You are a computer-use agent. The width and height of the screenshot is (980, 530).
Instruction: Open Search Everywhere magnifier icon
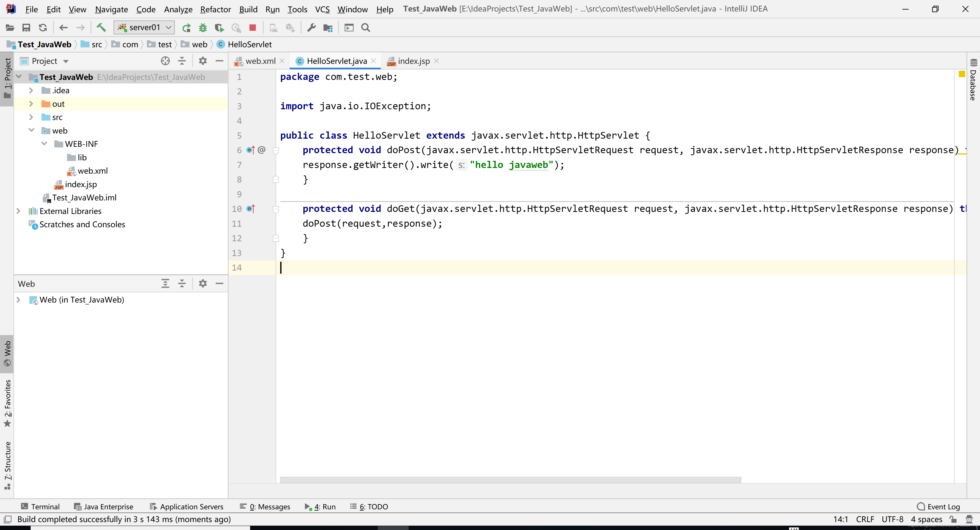(366, 27)
